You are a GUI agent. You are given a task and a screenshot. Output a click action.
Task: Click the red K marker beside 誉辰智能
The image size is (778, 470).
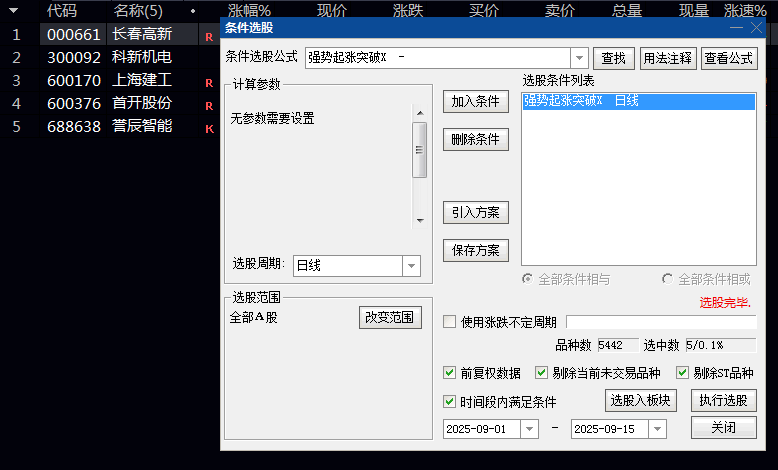pos(209,129)
